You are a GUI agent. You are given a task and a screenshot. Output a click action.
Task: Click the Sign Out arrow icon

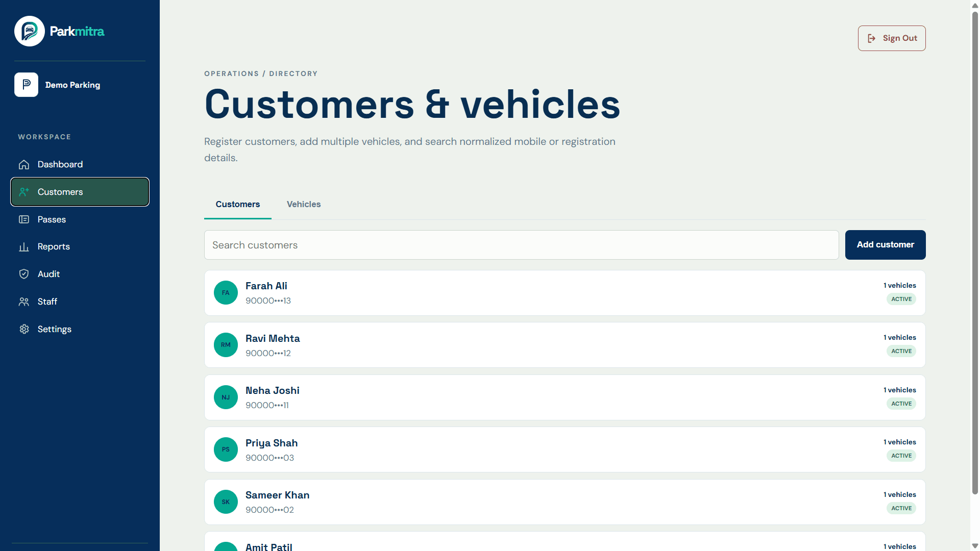872,38
